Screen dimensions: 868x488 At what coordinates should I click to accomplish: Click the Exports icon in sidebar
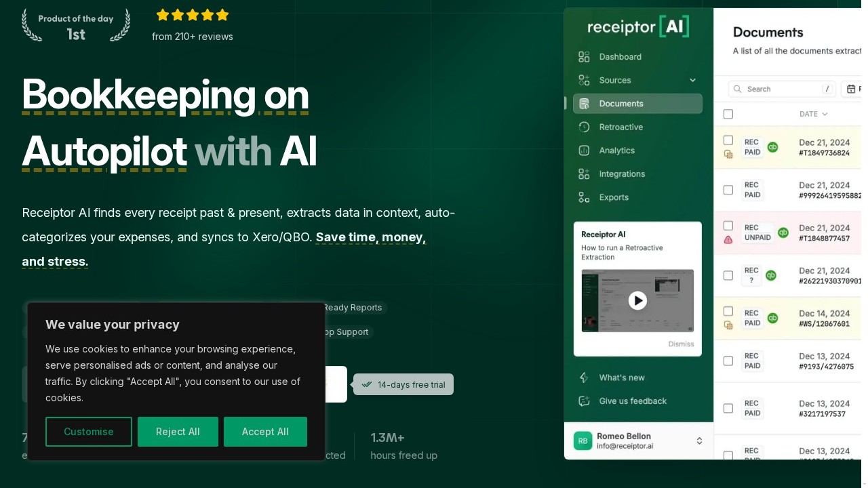coord(584,197)
